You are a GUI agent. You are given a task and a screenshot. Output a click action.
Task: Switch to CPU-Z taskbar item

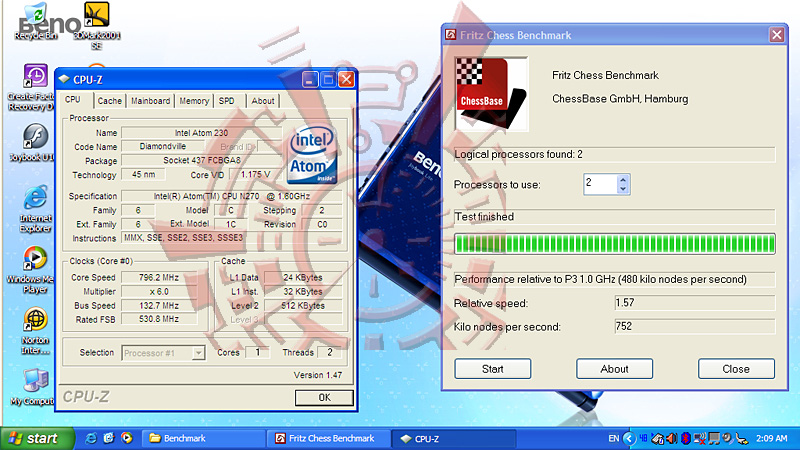tap(453, 438)
